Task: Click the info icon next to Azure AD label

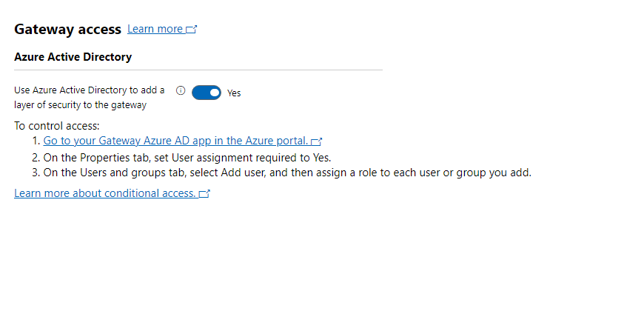Action: point(181,90)
